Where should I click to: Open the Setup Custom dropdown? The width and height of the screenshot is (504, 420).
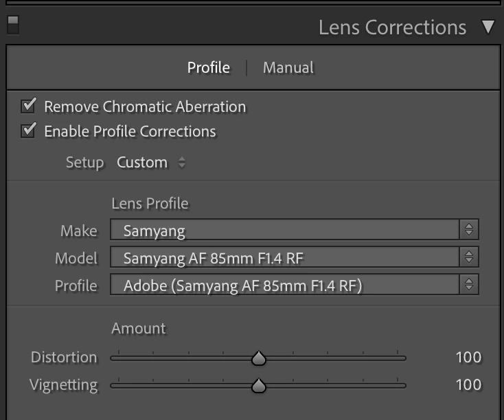coord(151,162)
